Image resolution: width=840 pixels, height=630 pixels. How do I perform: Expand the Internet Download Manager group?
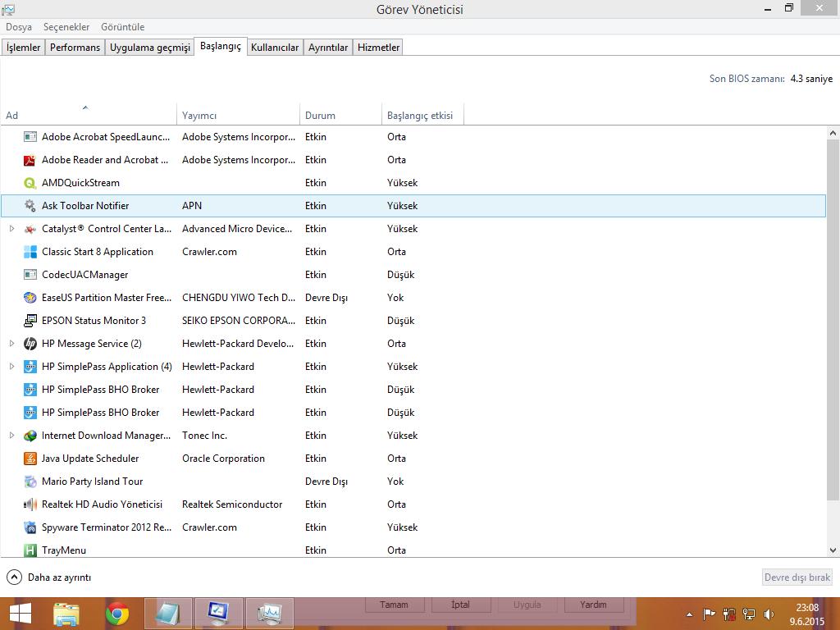pos(11,436)
